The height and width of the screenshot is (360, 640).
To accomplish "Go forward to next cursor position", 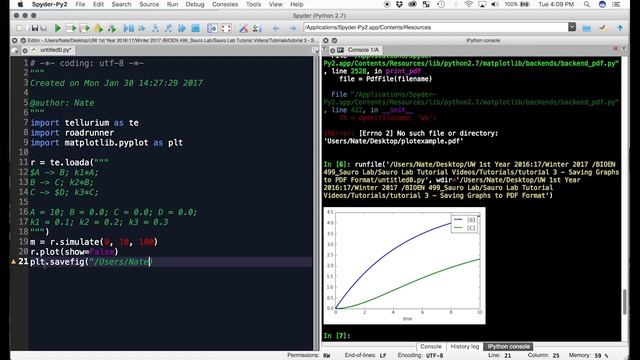I will [x=293, y=28].
